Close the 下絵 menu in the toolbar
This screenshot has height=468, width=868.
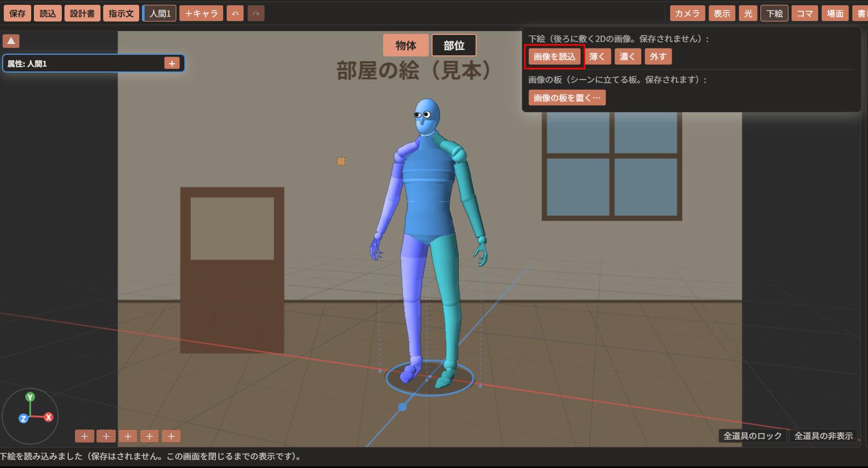click(774, 13)
